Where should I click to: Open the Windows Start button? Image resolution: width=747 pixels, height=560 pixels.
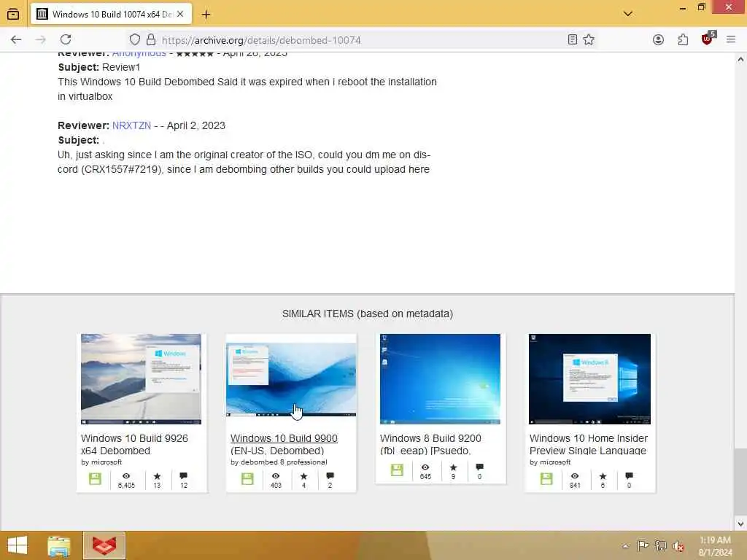(18, 545)
